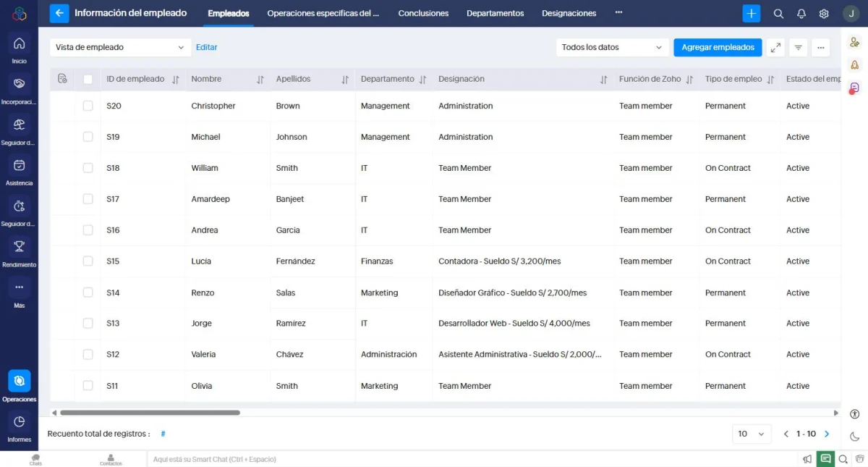868x467 pixels.
Task: Toggle dark mode moon icon
Action: [854, 437]
